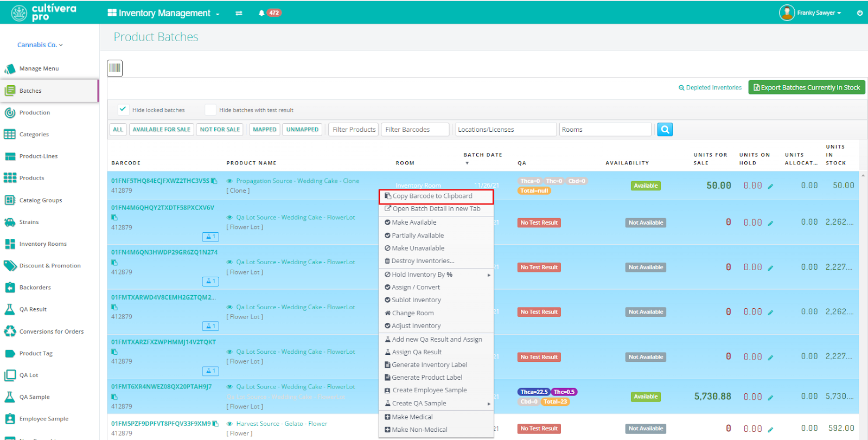Click the blue search magnifier button

pyautogui.click(x=665, y=130)
